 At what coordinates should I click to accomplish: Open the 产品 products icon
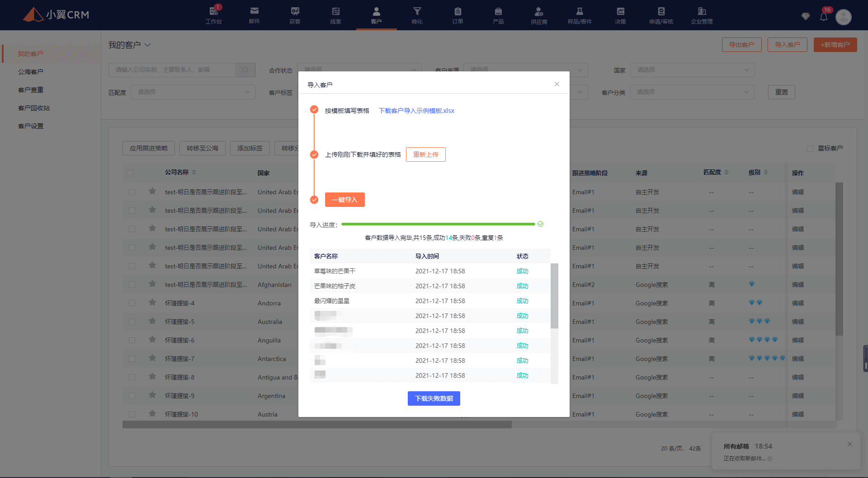click(498, 15)
